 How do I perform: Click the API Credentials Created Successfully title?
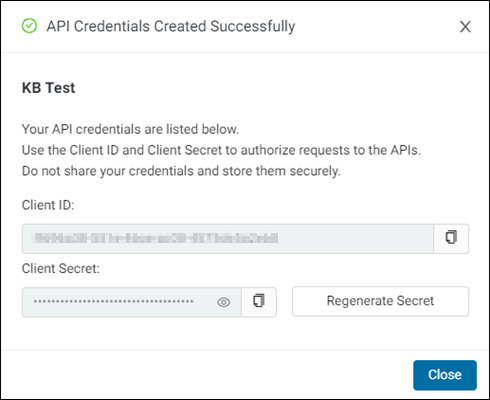(171, 27)
